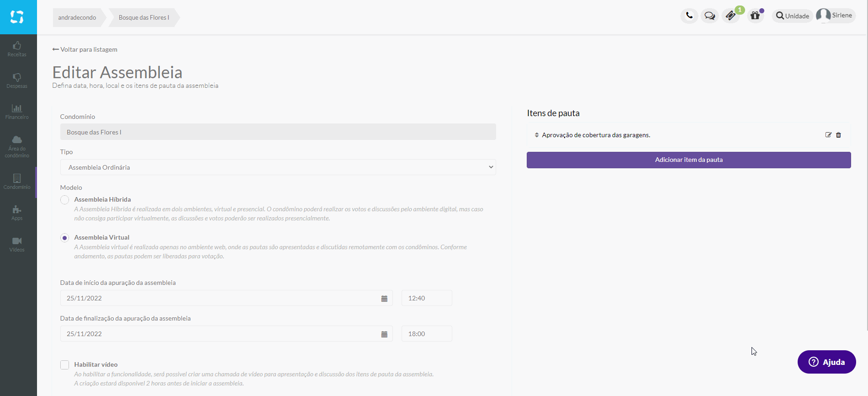Click the start time field 12:40
Viewport: 868px width, 396px height.
(426, 298)
